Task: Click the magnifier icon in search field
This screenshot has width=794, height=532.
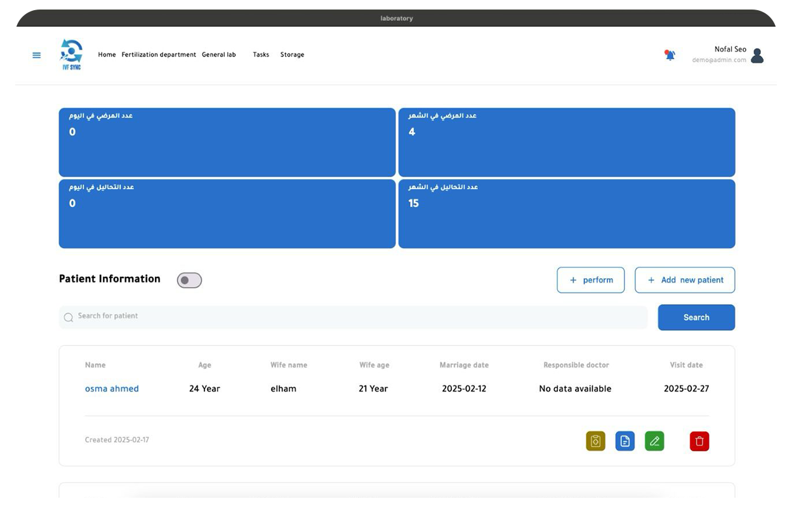Action: pos(69,317)
